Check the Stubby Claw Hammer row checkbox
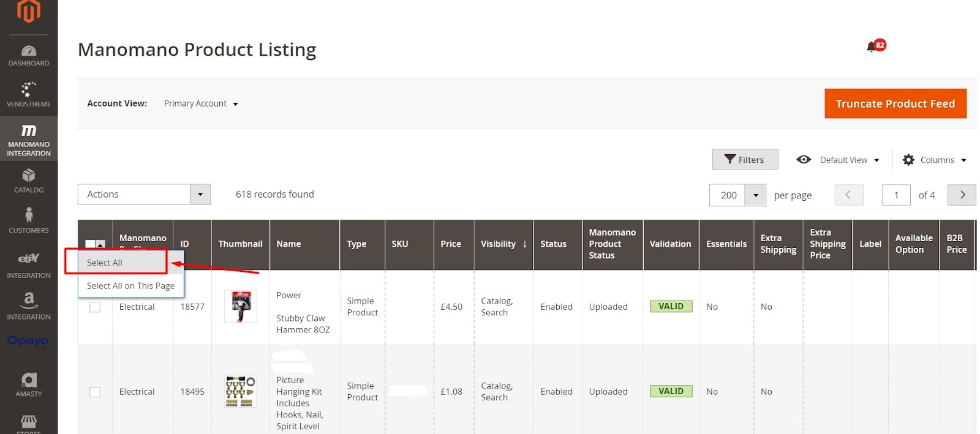980x434 pixels. (95, 307)
